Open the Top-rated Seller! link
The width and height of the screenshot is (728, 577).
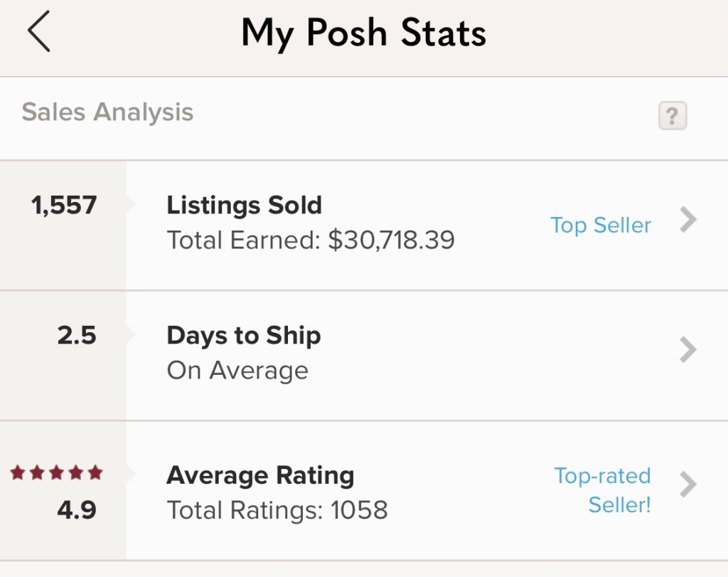(x=603, y=489)
